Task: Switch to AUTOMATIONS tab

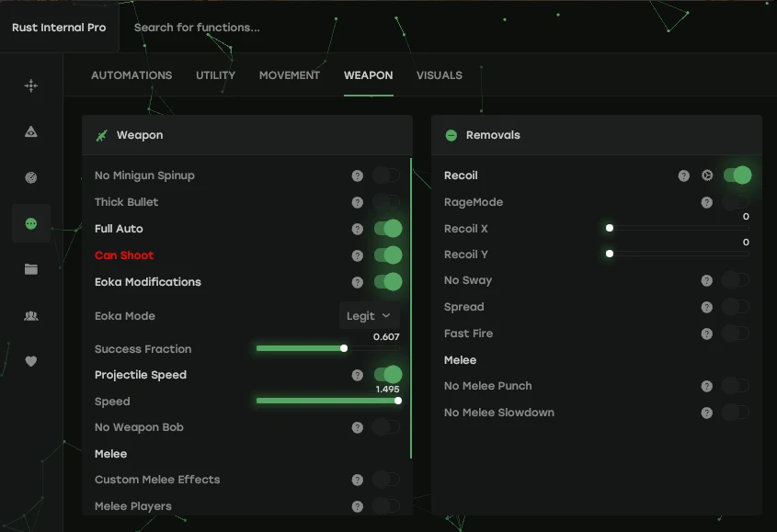Action: (131, 75)
